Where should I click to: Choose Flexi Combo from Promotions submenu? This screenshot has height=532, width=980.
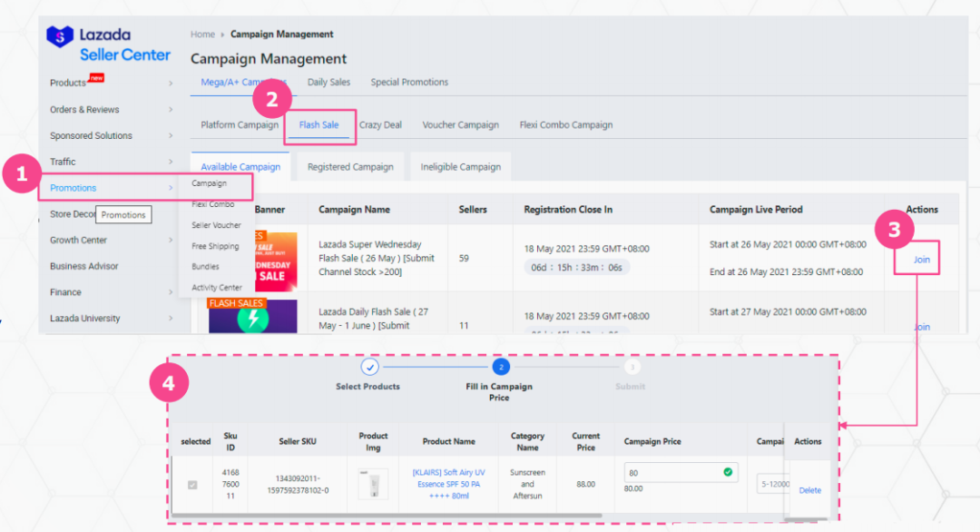point(213,204)
